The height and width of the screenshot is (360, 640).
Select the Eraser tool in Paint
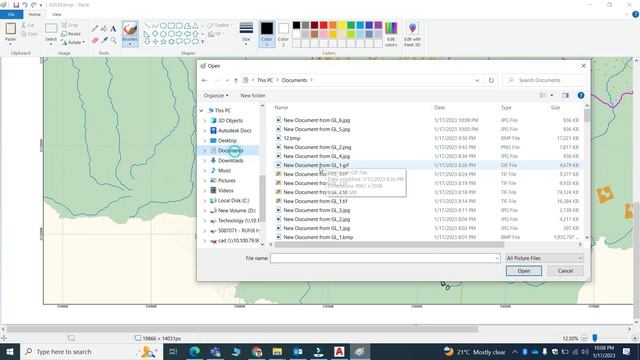tap(95, 40)
